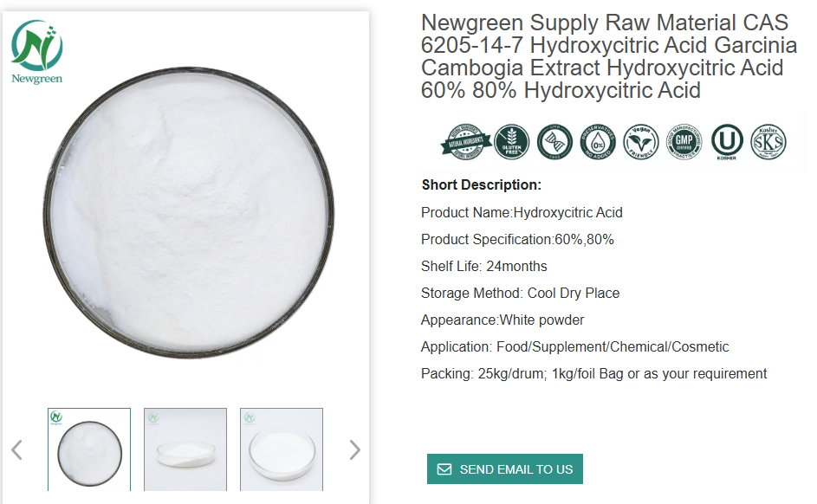Select second thumbnail showing side view dish
This screenshot has height=504, width=817.
tap(185, 449)
